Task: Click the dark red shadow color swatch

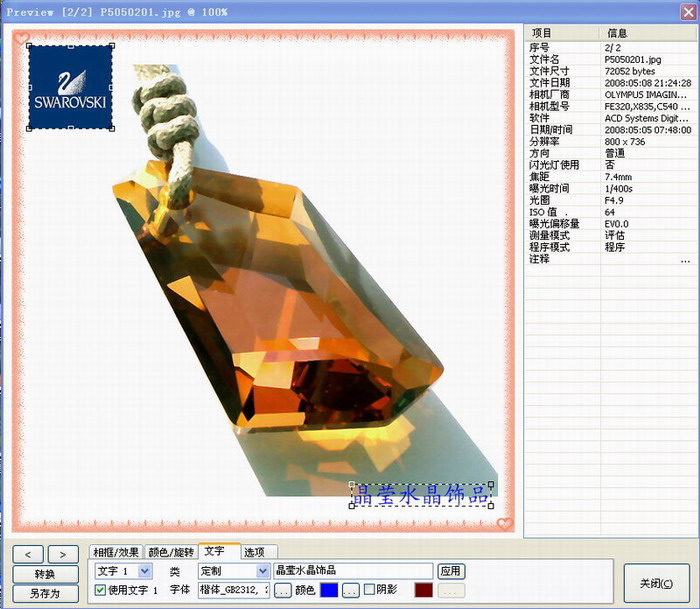Action: pos(423,590)
